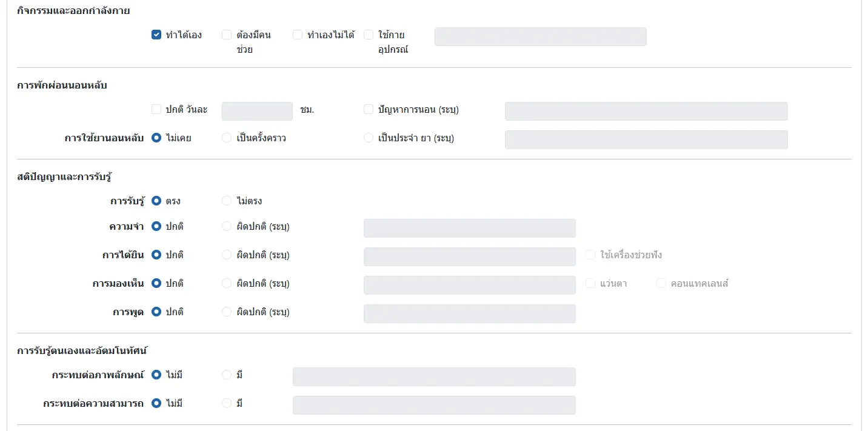Tick the ปัญหาการนอน (ระบุ) checkbox

point(369,110)
